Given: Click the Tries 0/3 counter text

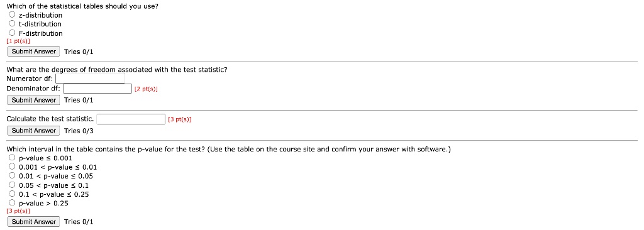Looking at the screenshot, I should click(79, 131).
